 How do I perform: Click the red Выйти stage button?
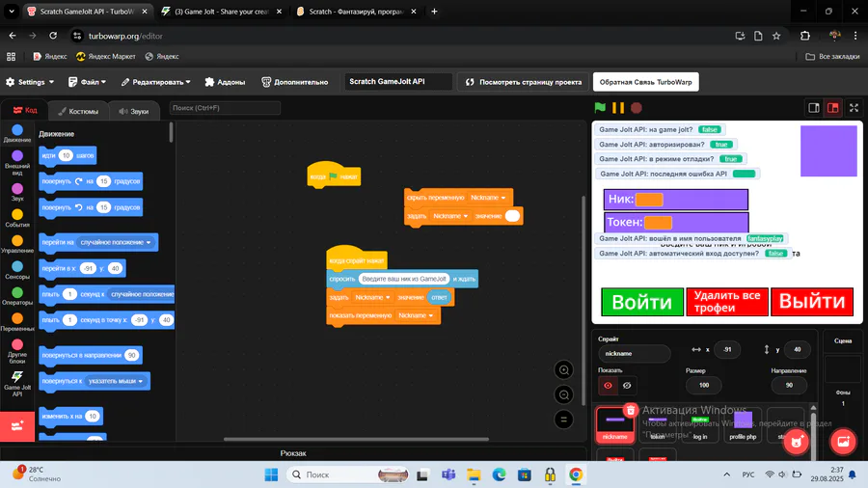[x=812, y=302]
